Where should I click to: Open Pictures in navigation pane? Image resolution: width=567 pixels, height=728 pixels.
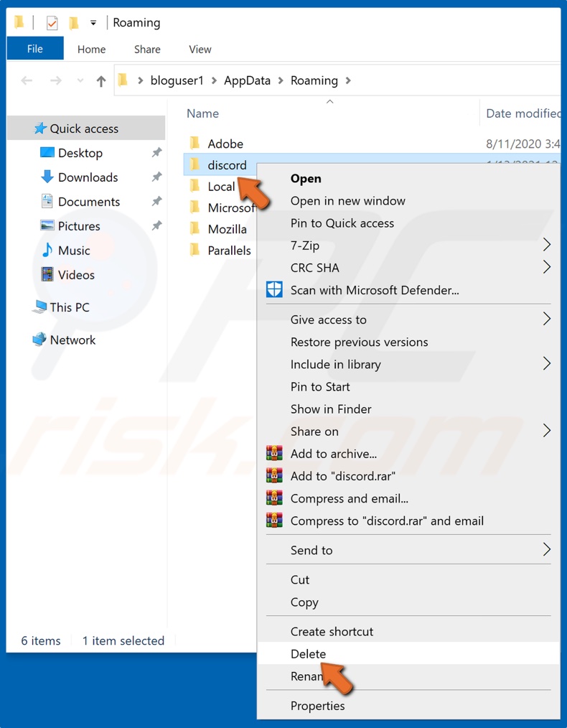(x=79, y=226)
